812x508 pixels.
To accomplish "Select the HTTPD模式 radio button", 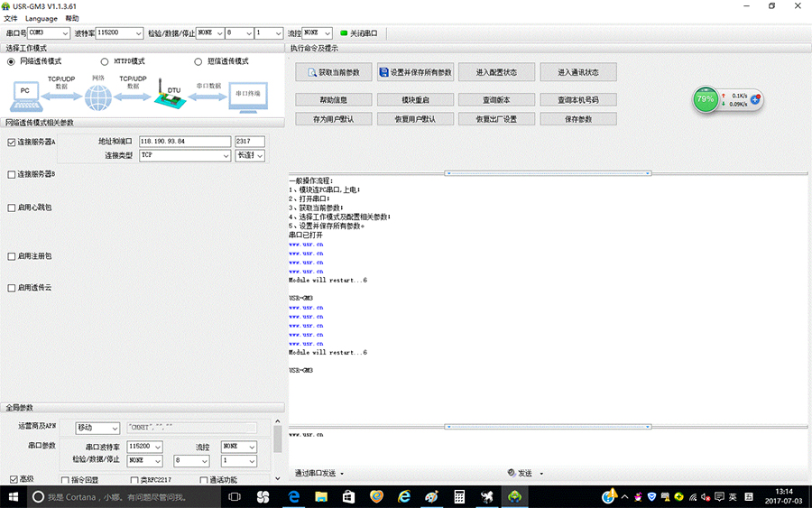I will coord(105,61).
